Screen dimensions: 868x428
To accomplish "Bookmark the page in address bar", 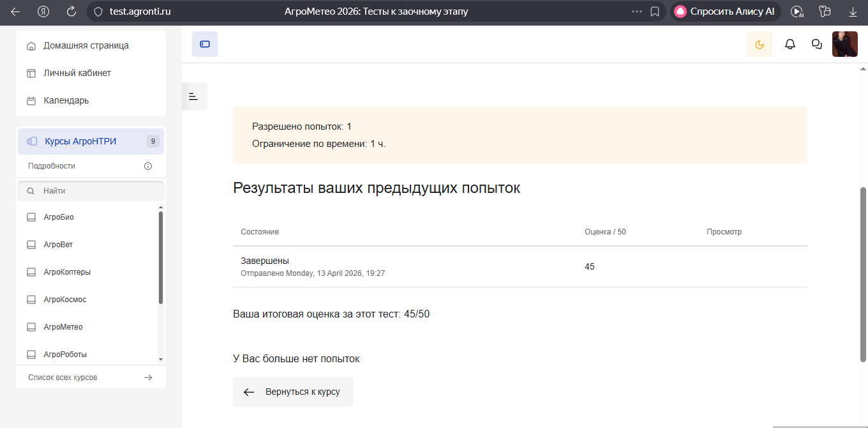I will point(654,11).
